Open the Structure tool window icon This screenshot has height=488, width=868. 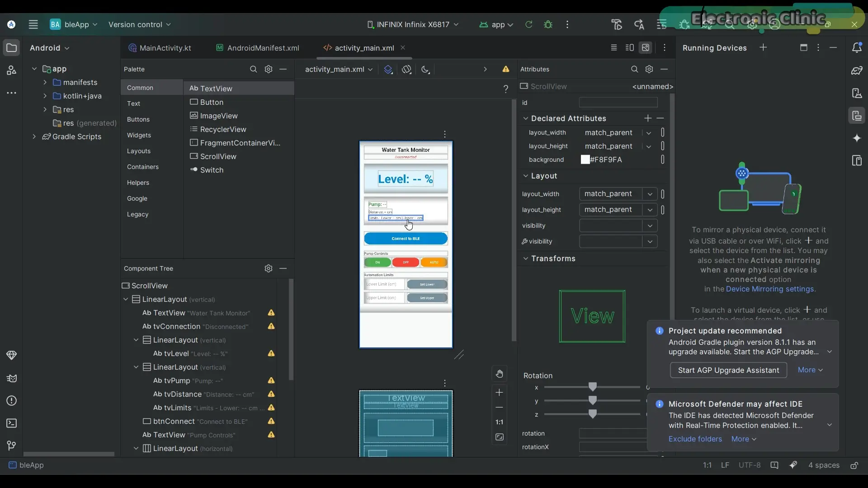pyautogui.click(x=11, y=70)
